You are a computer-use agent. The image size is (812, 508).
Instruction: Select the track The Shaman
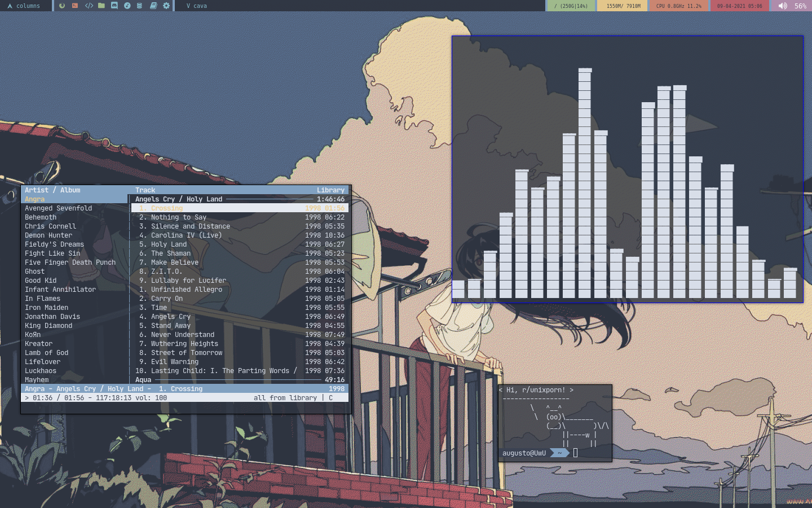pyautogui.click(x=240, y=253)
